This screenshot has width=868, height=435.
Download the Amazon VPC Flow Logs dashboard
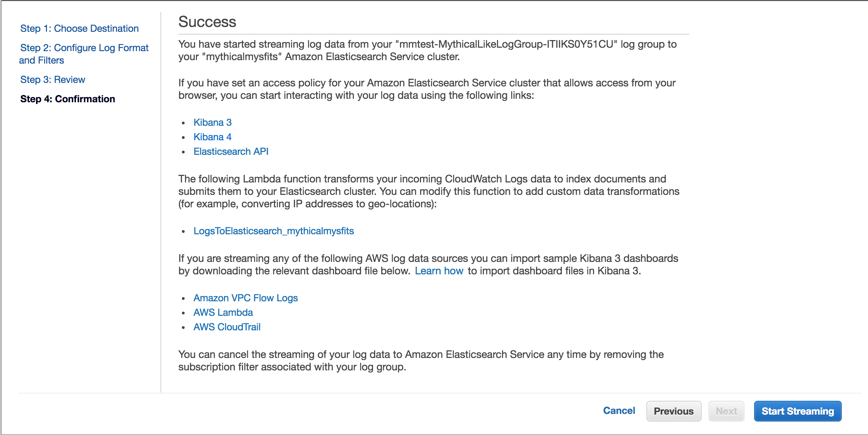click(246, 298)
